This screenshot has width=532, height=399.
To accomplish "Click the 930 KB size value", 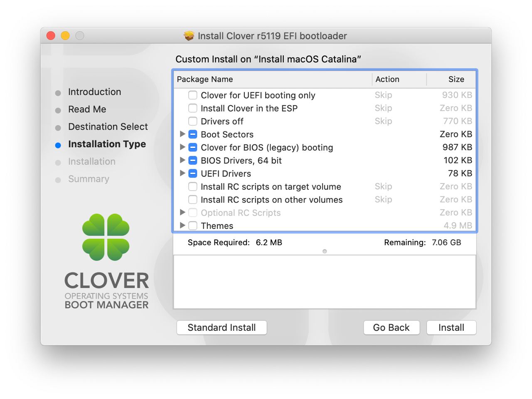I will 457,95.
